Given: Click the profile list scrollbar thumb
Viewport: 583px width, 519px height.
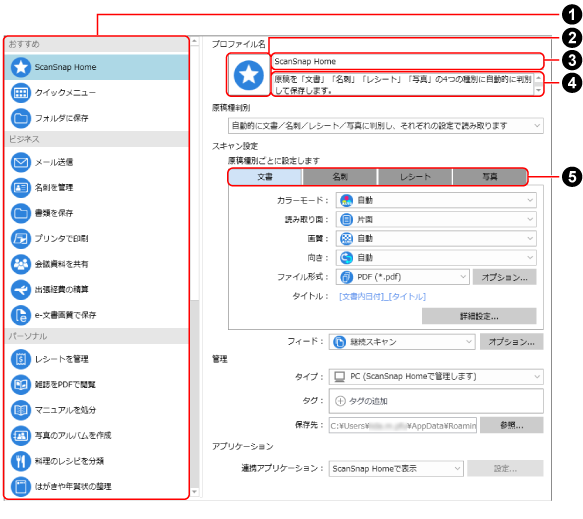Looking at the screenshot, I should tap(195, 393).
